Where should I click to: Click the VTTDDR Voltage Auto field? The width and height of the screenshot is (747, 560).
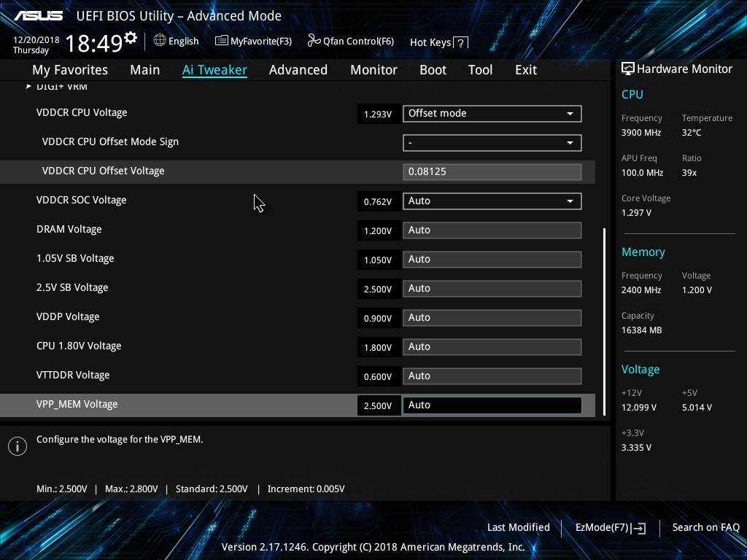coord(492,376)
